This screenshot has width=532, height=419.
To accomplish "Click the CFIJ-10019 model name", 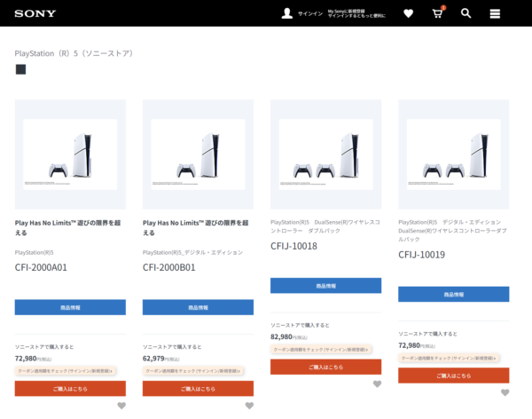I will 422,255.
